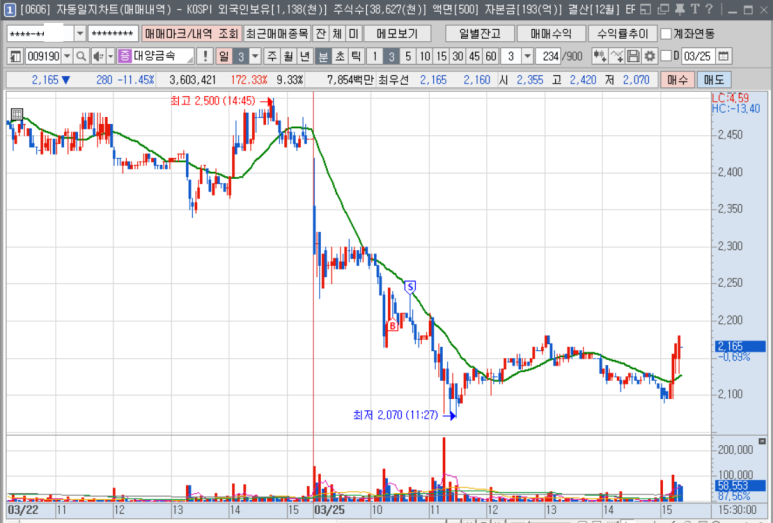Click the 체 button
The image size is (773, 523).
click(338, 34)
